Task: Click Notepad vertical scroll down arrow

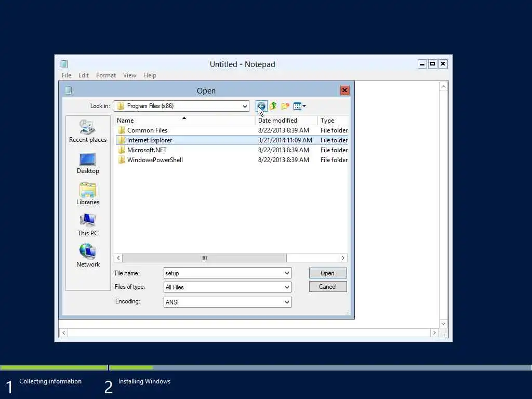Action: 444,324
